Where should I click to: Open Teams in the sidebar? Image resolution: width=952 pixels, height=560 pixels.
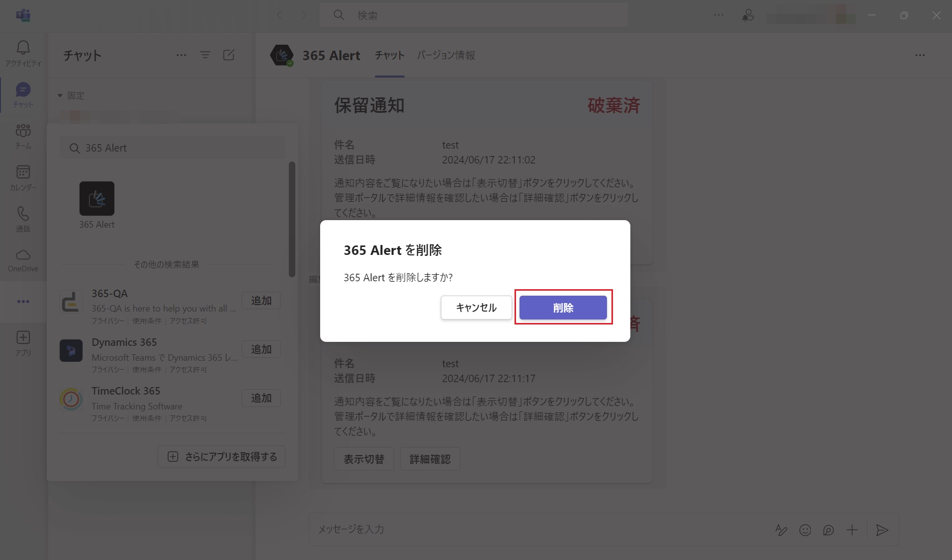[23, 131]
